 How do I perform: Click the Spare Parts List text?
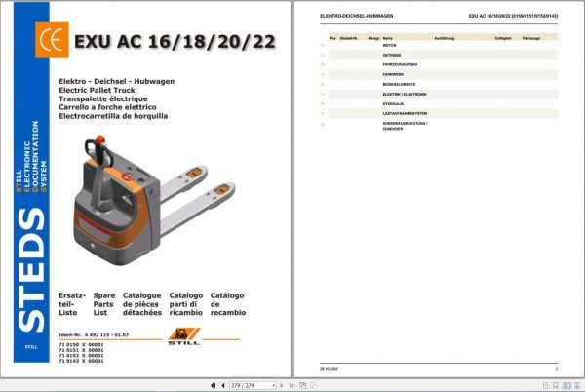point(104,304)
